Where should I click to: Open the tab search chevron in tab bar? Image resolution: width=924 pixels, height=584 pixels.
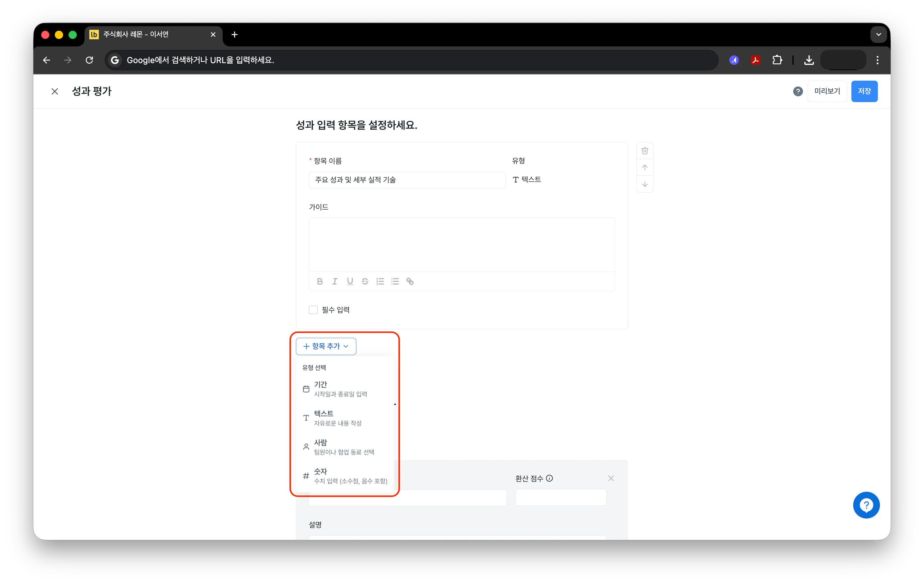pyautogui.click(x=878, y=35)
